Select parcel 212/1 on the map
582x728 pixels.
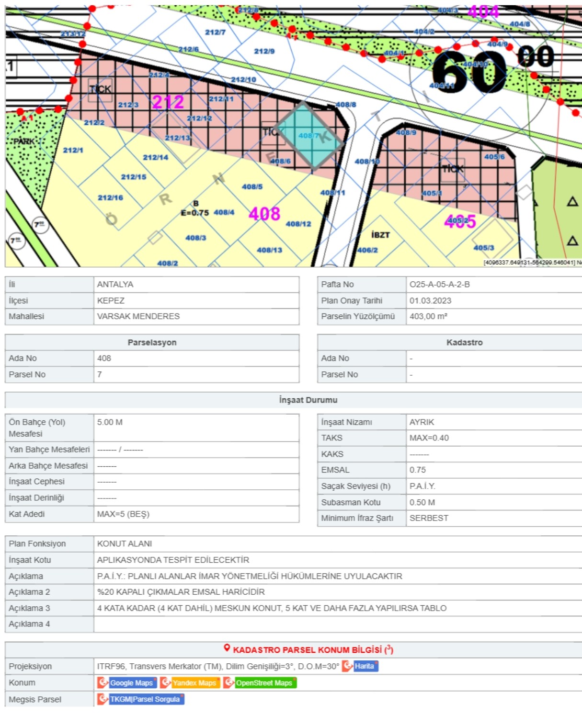73,150
